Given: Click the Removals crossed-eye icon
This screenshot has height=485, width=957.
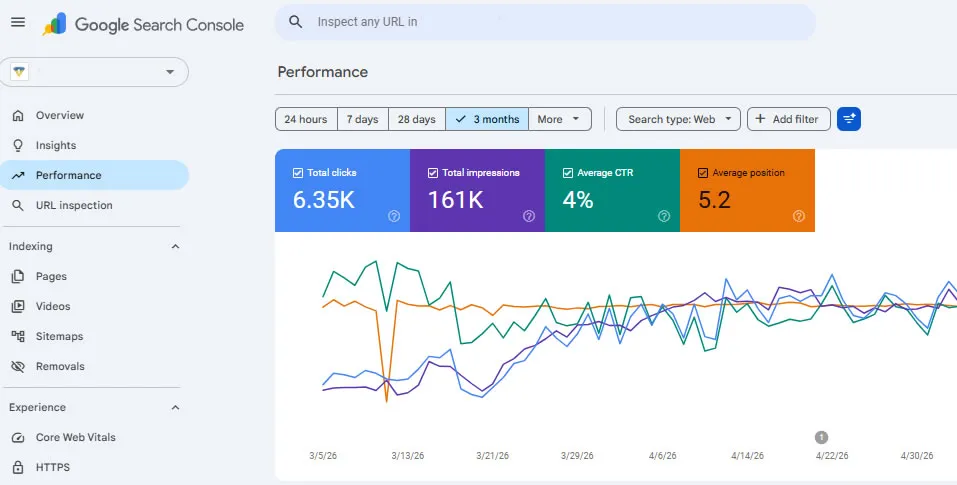Looking at the screenshot, I should click(x=18, y=366).
